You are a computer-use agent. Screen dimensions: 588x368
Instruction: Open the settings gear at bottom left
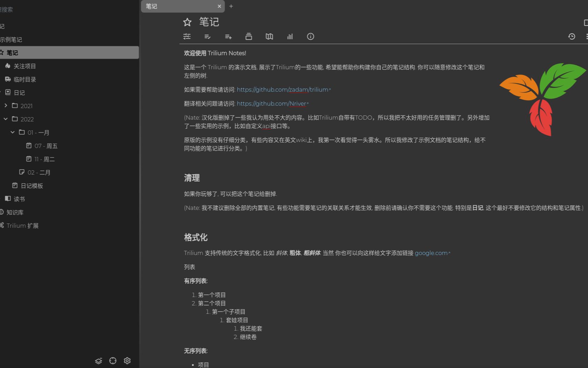click(127, 361)
